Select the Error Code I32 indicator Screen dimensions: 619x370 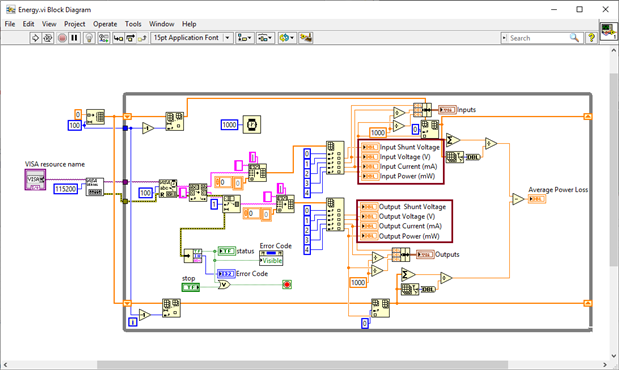point(226,274)
